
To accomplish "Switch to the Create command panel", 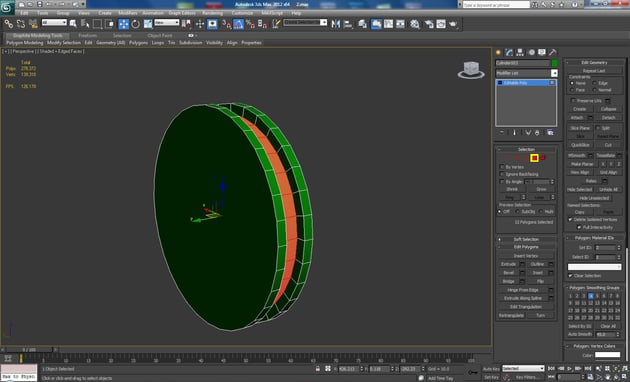I will point(499,52).
